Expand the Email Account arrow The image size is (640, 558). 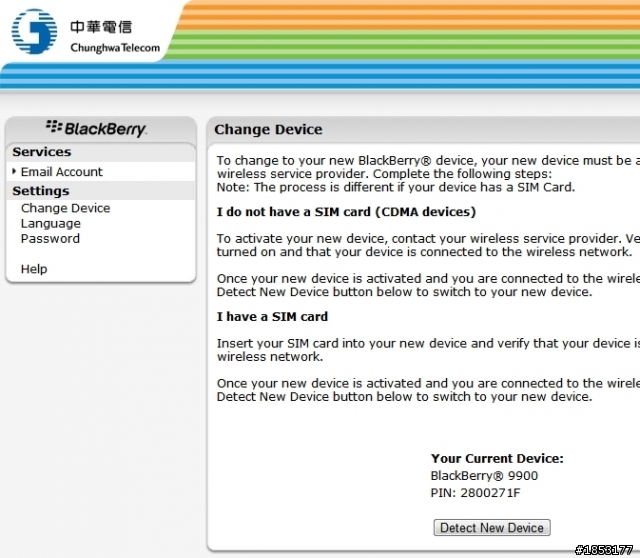point(14,171)
